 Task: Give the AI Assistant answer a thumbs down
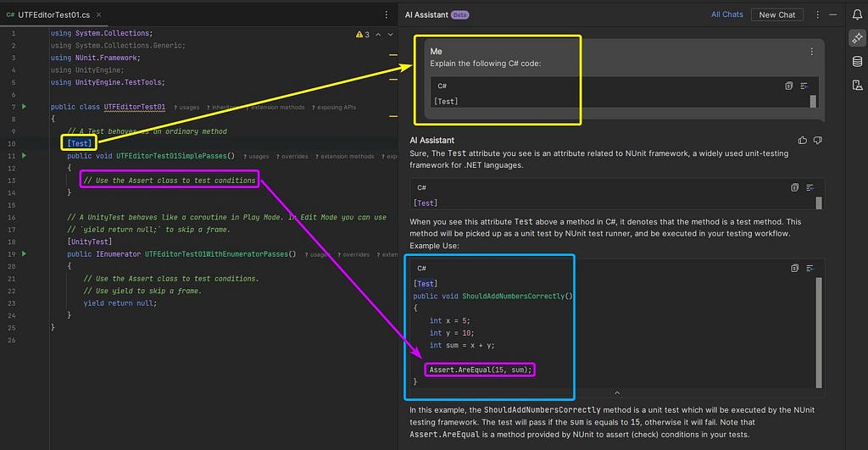click(818, 141)
